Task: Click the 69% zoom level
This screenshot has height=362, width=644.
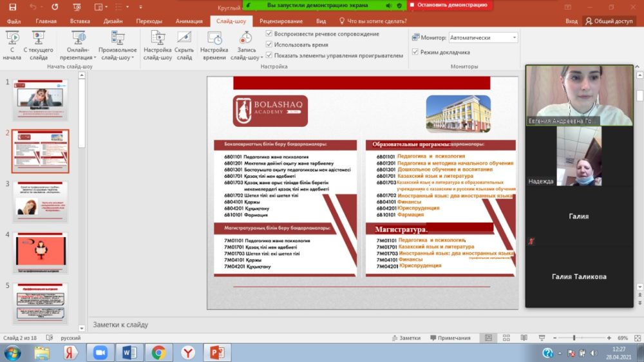Action: tap(623, 338)
